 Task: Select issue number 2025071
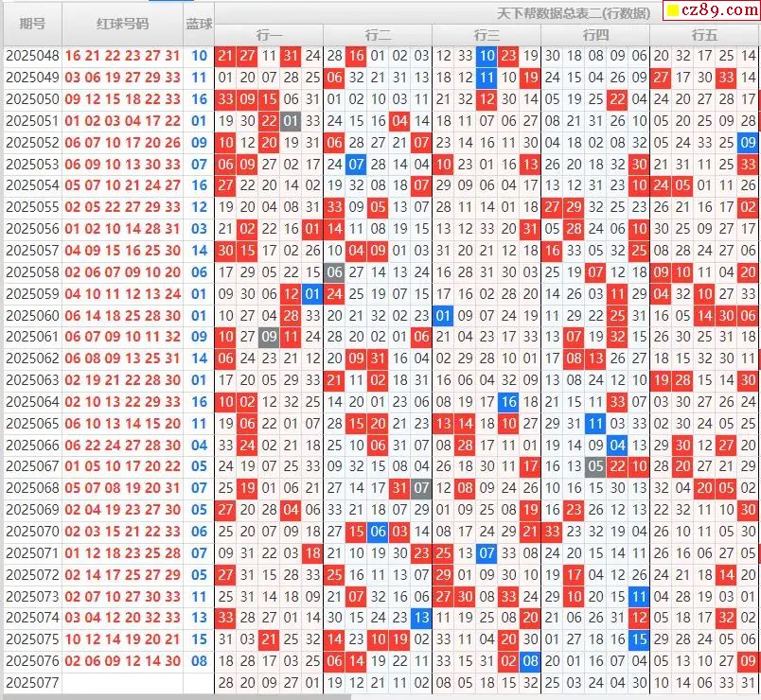[32, 553]
